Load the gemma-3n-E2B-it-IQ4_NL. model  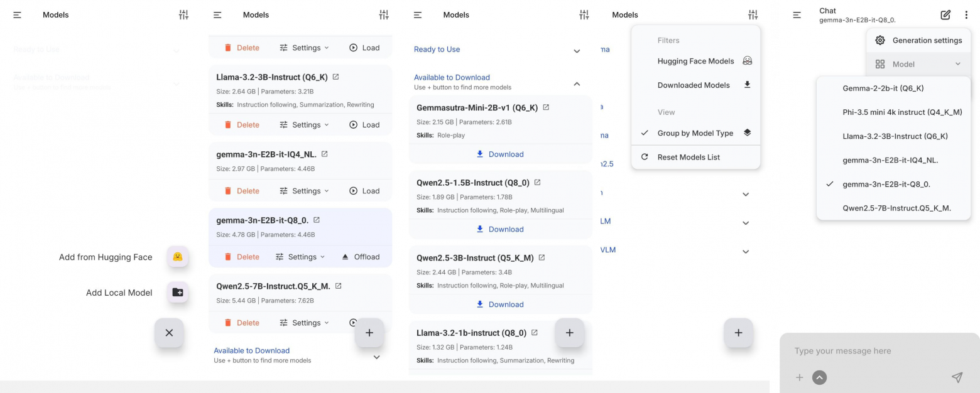click(364, 191)
